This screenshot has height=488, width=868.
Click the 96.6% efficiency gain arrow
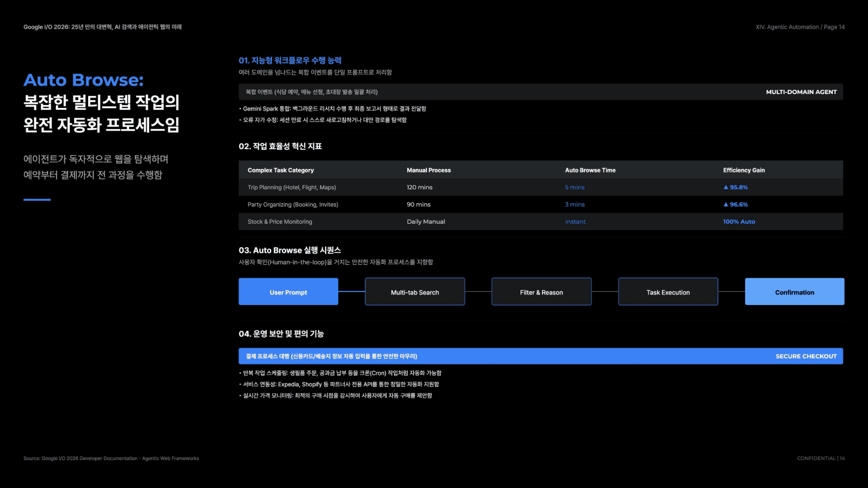726,204
